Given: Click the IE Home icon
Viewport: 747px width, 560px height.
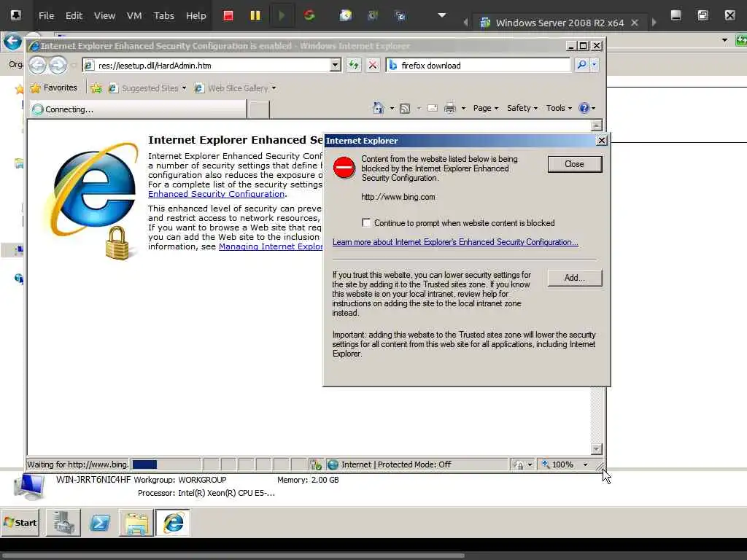Looking at the screenshot, I should coord(379,108).
